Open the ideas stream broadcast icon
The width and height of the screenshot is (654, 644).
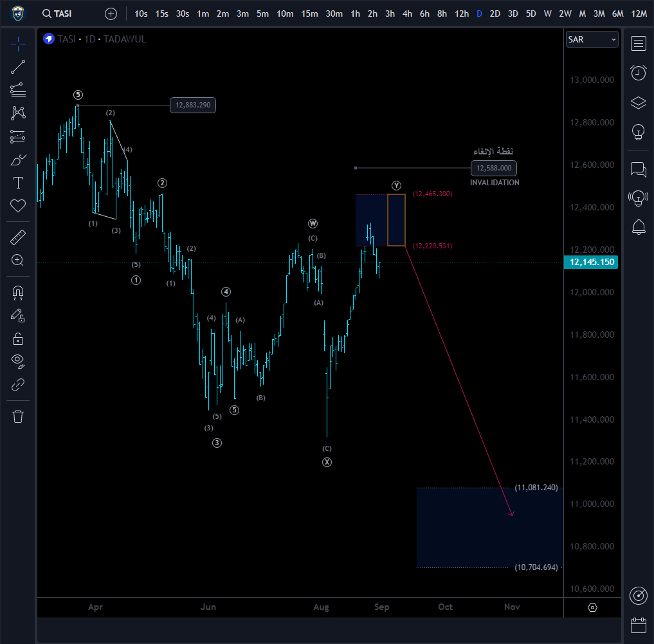tap(638, 198)
